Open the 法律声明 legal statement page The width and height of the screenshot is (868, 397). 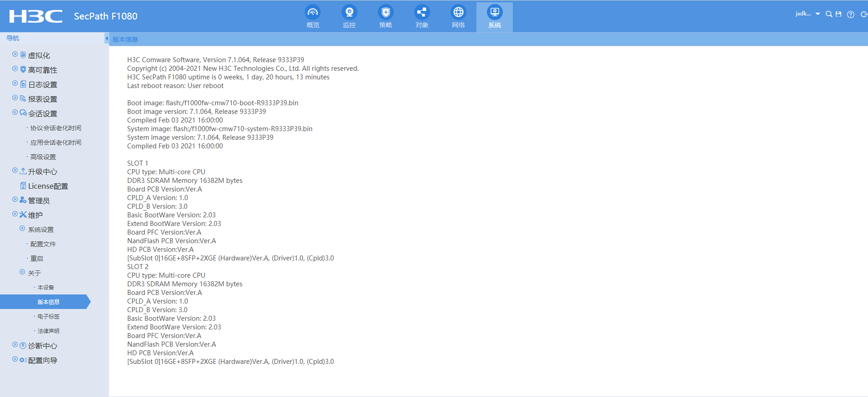click(49, 331)
